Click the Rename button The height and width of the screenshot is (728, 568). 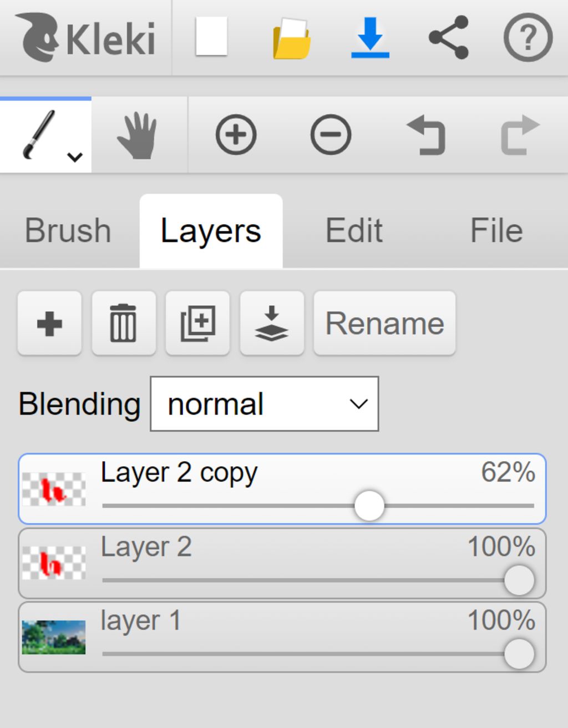(x=385, y=323)
